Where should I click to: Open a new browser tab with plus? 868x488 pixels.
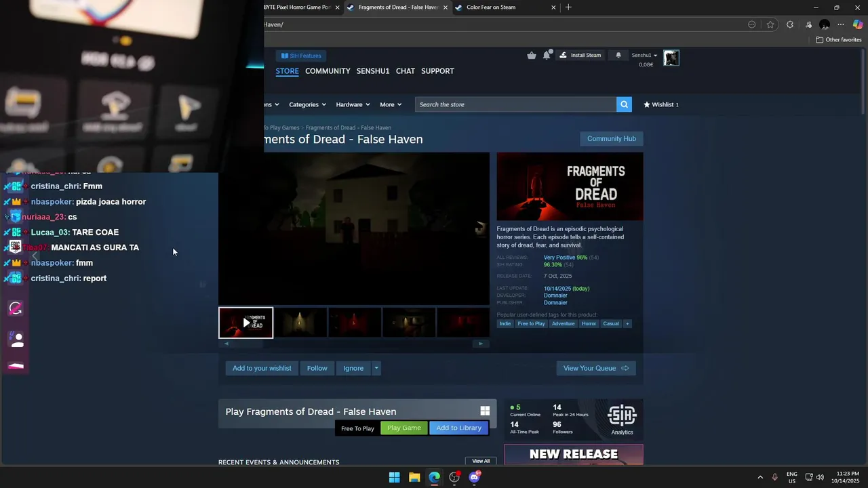(x=568, y=7)
